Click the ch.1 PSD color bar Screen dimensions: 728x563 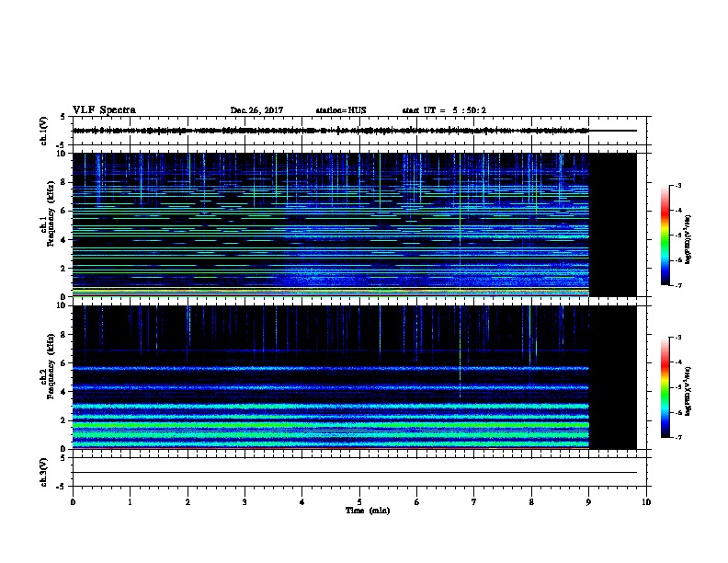(665, 236)
